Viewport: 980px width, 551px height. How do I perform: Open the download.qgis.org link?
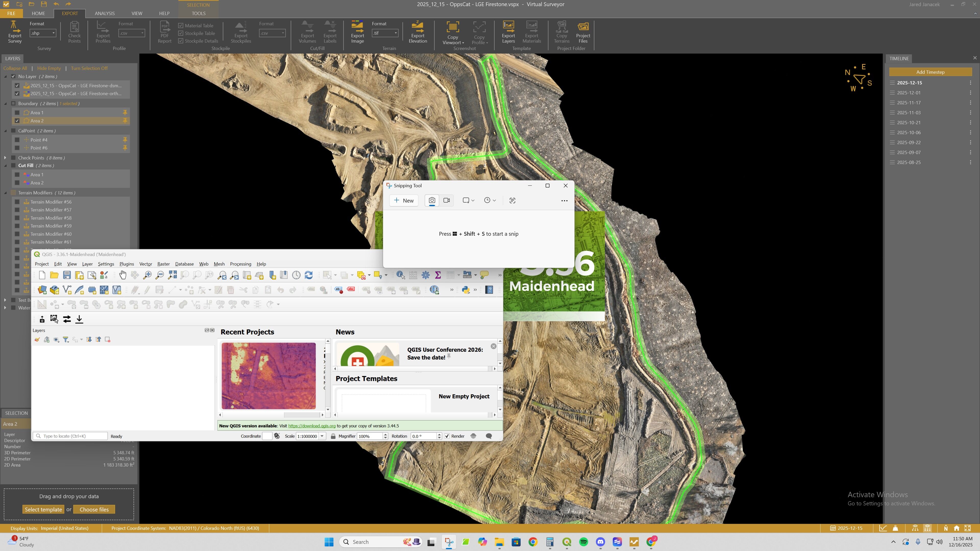[x=312, y=426]
